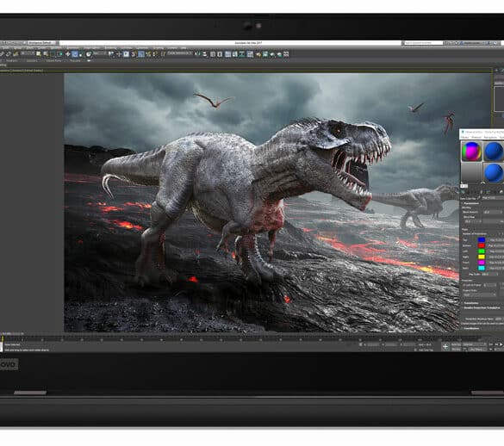504x446 pixels.
Task: Click the time slider at frame zero
Action: [x=3, y=338]
